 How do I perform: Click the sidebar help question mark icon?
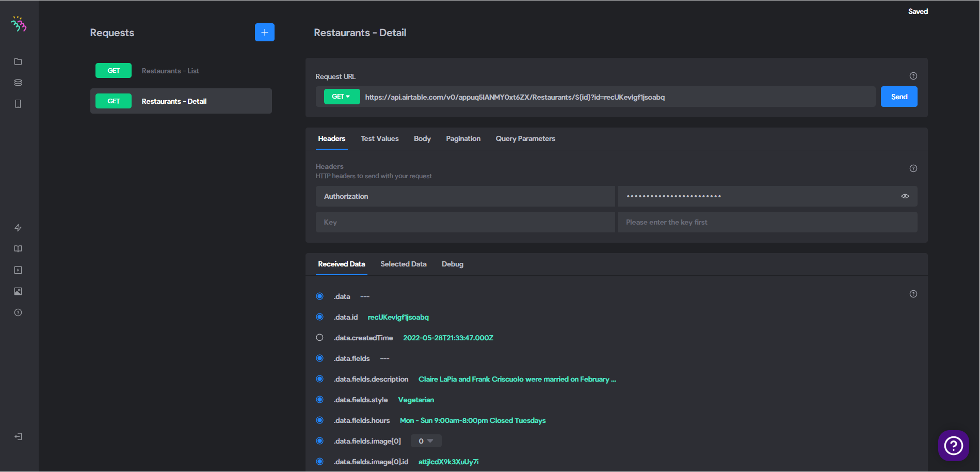pyautogui.click(x=18, y=312)
